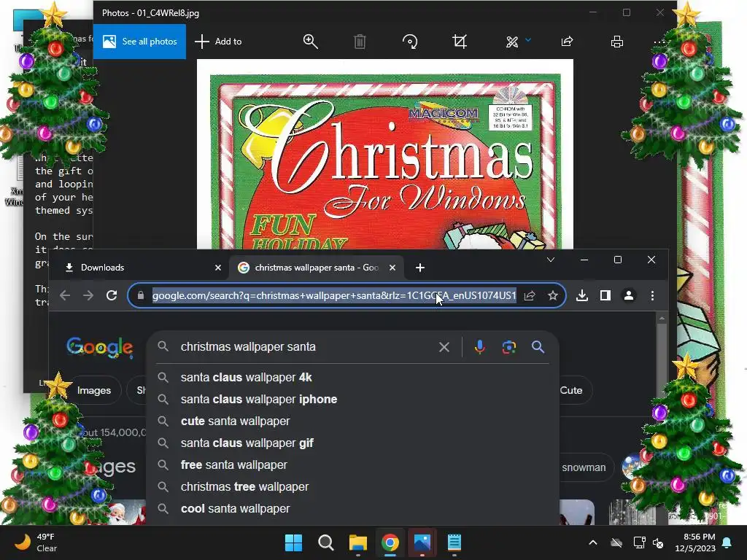Click the Google search text field
The width and height of the screenshot is (747, 560).
[x=305, y=346]
